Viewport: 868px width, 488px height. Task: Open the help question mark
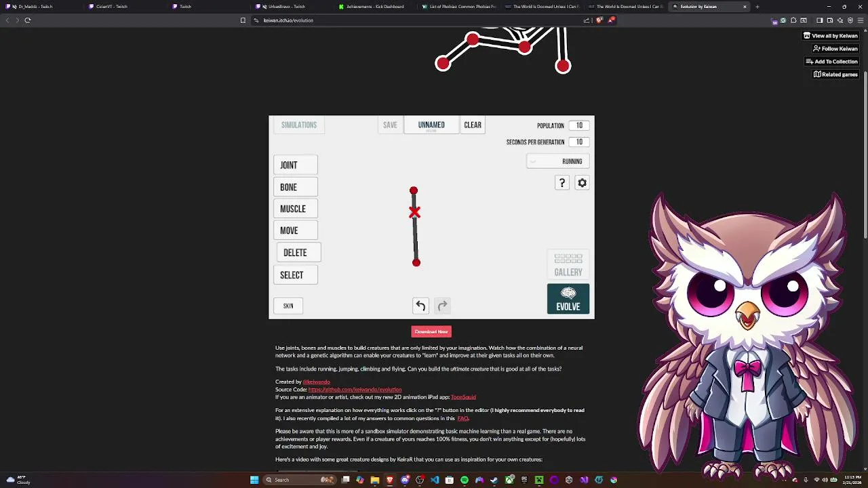(x=561, y=183)
